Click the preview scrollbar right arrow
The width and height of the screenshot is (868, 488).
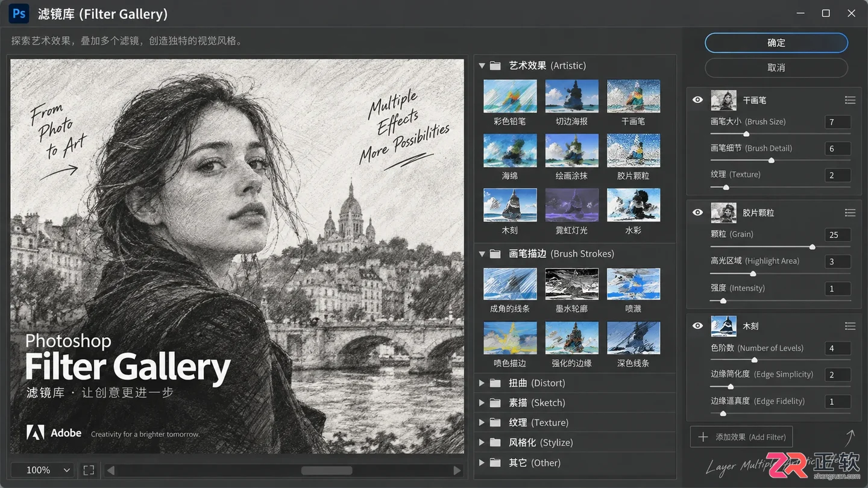click(x=457, y=470)
